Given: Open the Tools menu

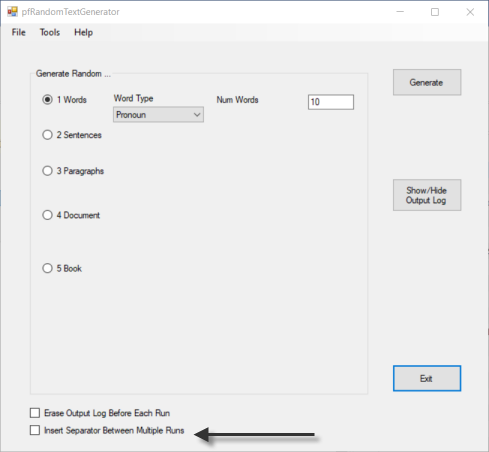Looking at the screenshot, I should click(x=50, y=32).
